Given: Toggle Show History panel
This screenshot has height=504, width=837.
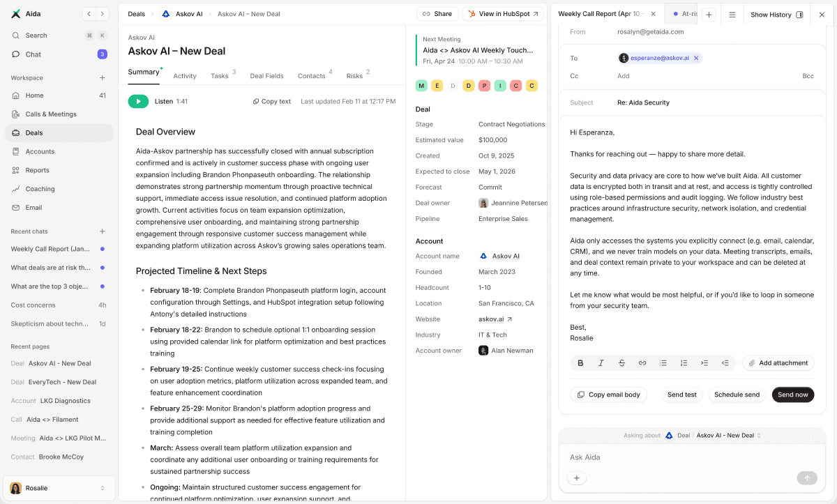Looking at the screenshot, I should tap(776, 15).
